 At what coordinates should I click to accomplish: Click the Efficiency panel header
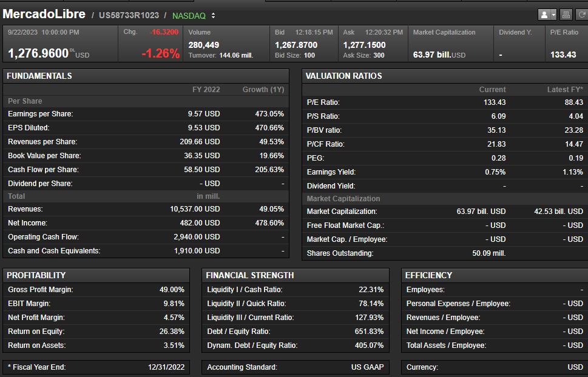point(428,275)
